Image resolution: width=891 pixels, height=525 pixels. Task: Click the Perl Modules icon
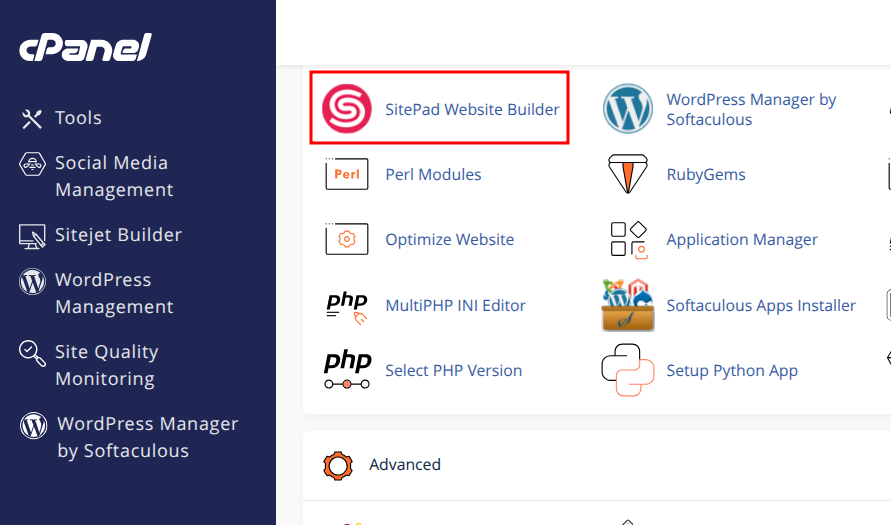pos(347,174)
